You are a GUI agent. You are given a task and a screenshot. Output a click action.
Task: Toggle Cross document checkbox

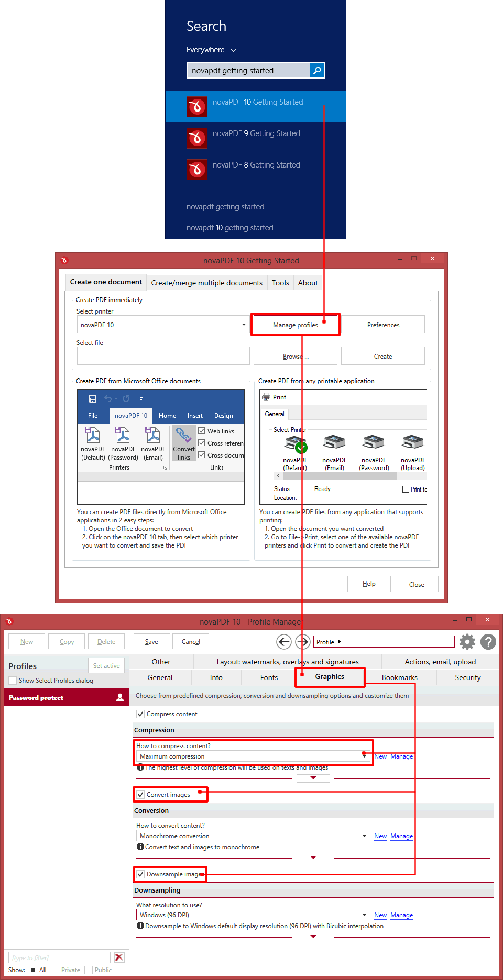coord(202,455)
